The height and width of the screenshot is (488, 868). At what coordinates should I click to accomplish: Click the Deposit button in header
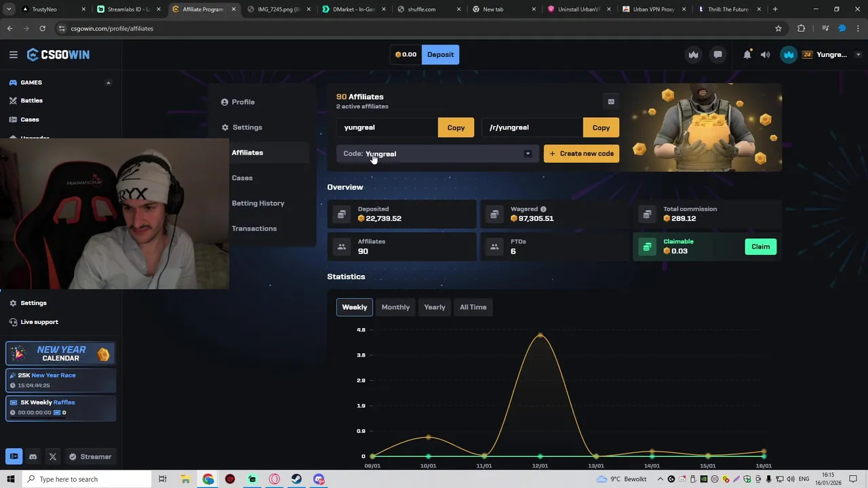click(440, 55)
